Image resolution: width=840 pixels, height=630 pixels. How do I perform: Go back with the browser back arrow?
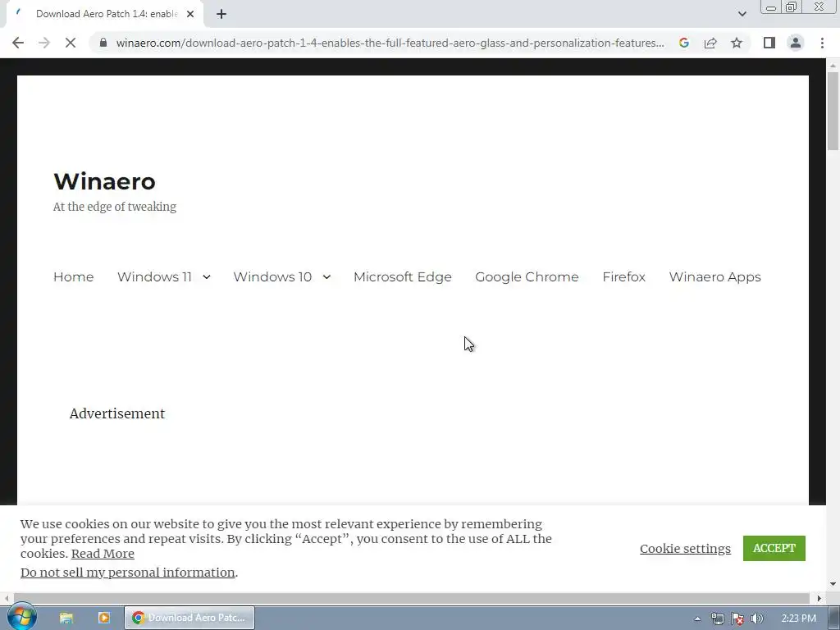(x=18, y=43)
